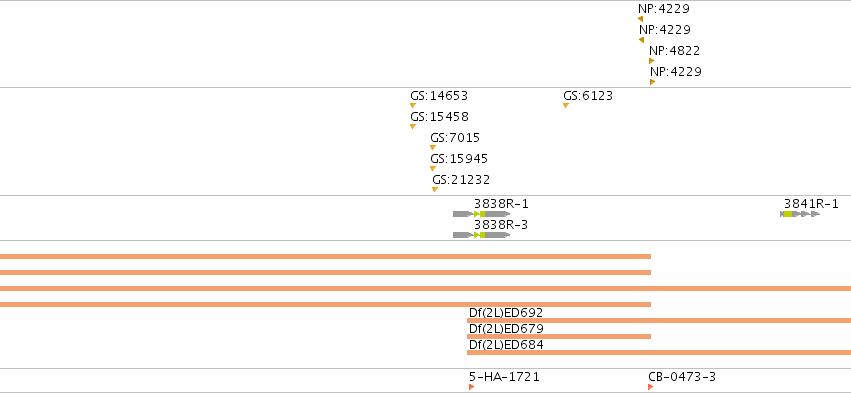Open the 3838R-3 label

pos(501,225)
